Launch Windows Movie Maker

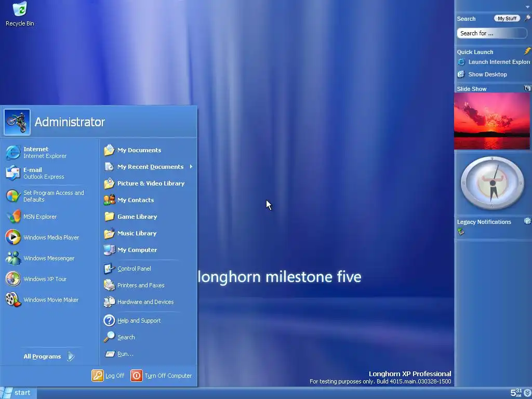pyautogui.click(x=42, y=300)
